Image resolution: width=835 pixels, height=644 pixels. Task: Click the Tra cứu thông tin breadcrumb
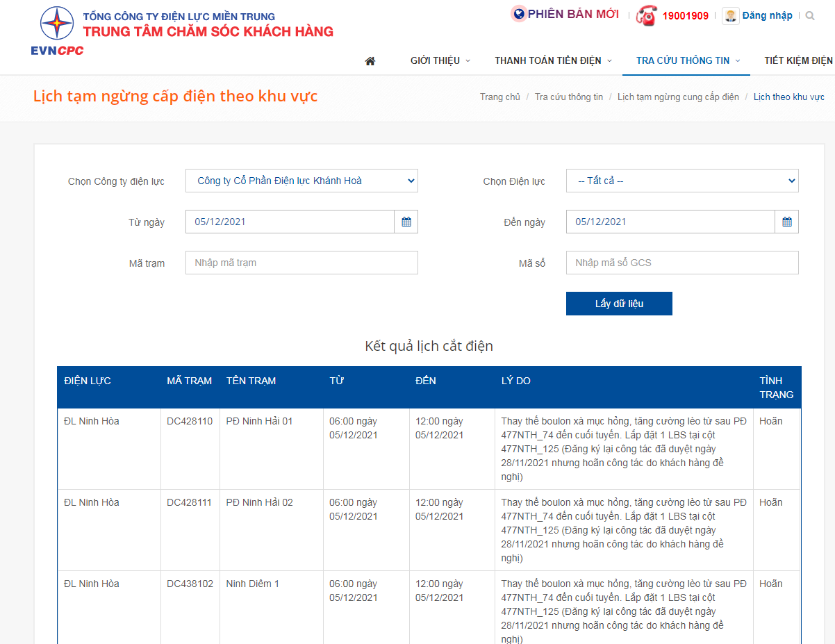569,97
